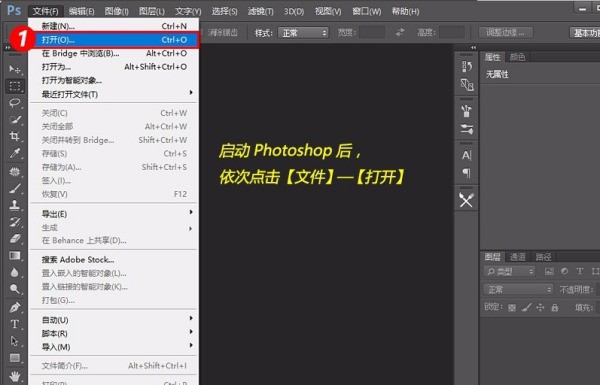Select the Crop tool
This screenshot has height=385, width=600.
click(15, 136)
